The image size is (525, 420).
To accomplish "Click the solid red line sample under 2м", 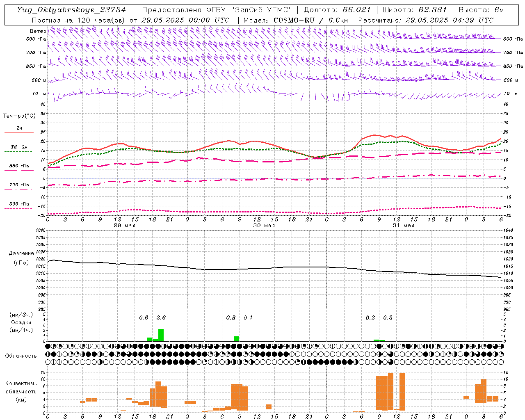I will (x=19, y=132).
